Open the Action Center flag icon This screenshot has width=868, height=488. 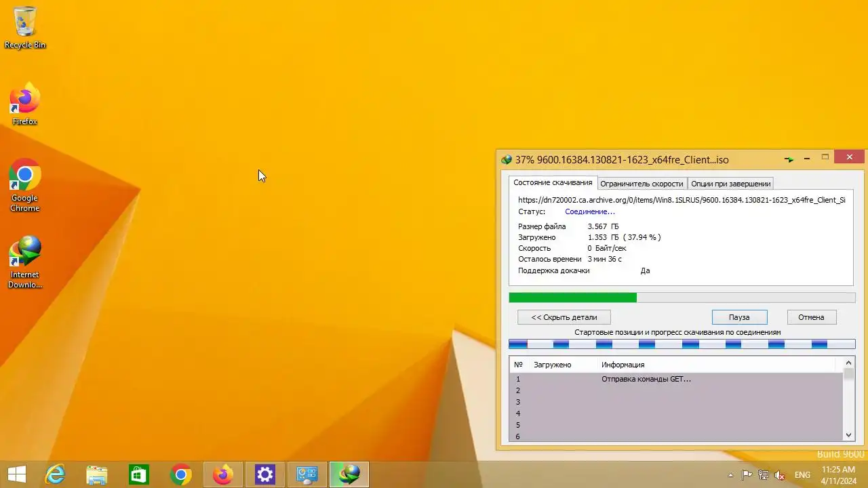pos(747,475)
